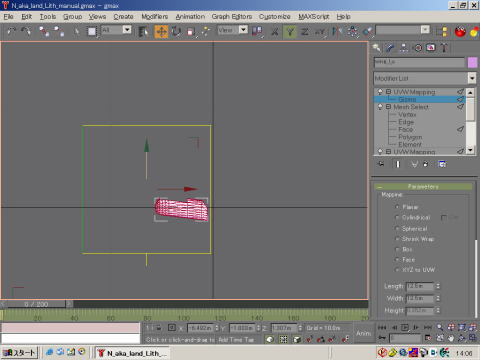Image resolution: width=480 pixels, height=360 pixels.
Task: Restrict transform to XY plane
Action: (x=320, y=31)
